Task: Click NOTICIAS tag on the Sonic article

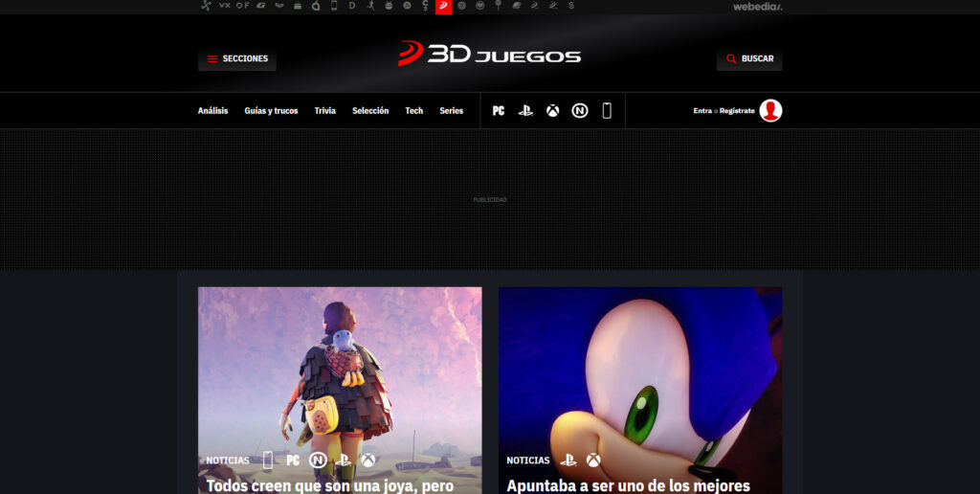Action: 528,460
